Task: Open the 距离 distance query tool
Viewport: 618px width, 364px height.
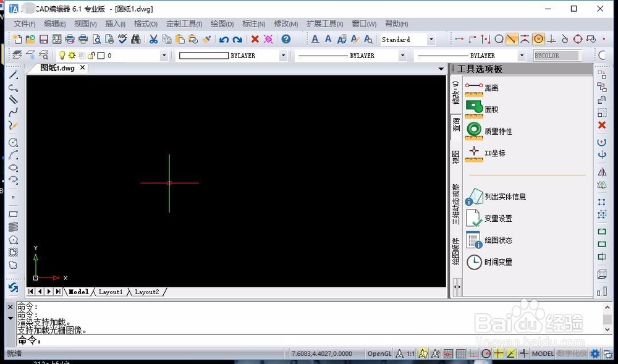Action: (481, 88)
